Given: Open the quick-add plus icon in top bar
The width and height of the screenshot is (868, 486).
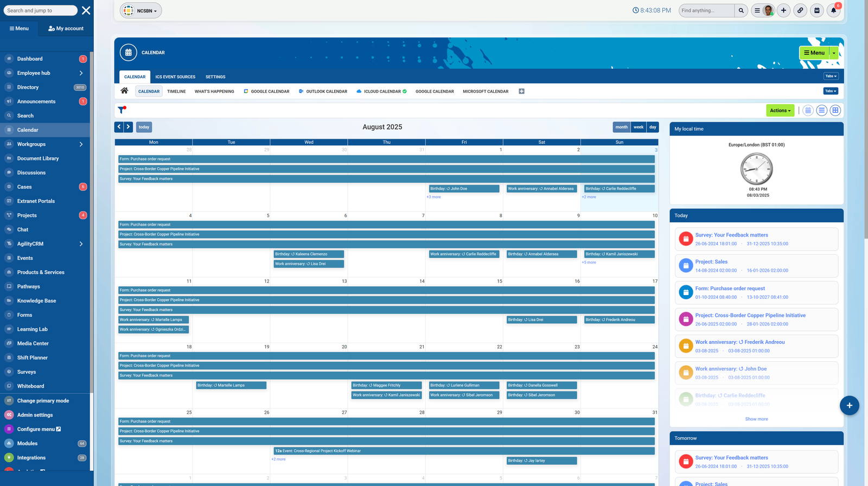Looking at the screenshot, I should pyautogui.click(x=783, y=10).
